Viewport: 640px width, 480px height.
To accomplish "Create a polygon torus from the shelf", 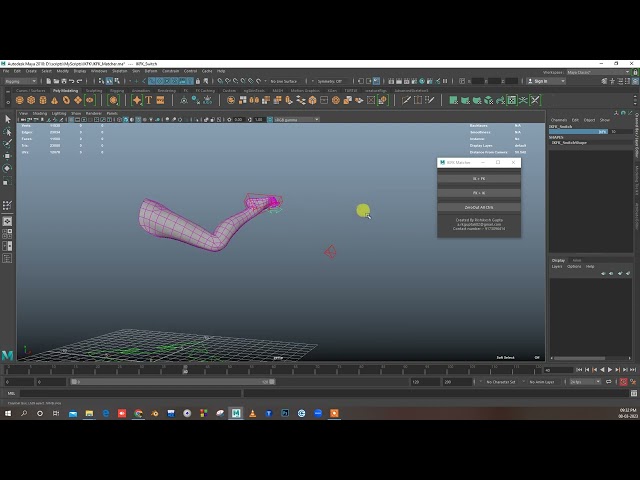I will point(66,100).
